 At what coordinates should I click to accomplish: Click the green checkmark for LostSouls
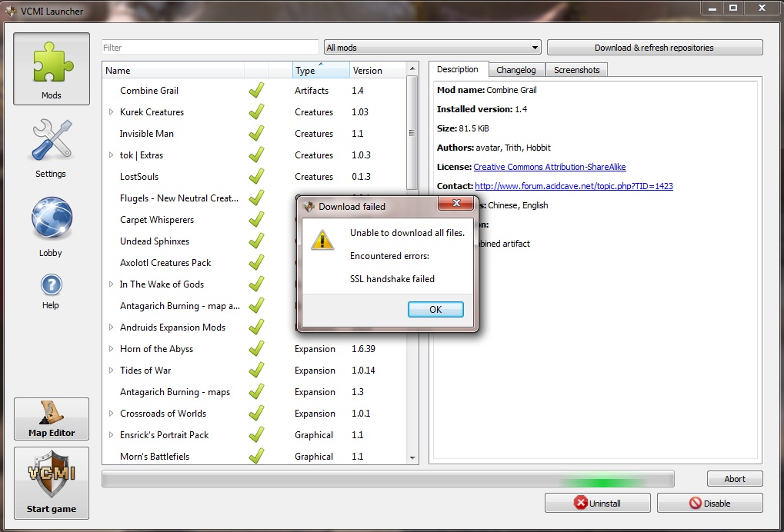point(256,176)
